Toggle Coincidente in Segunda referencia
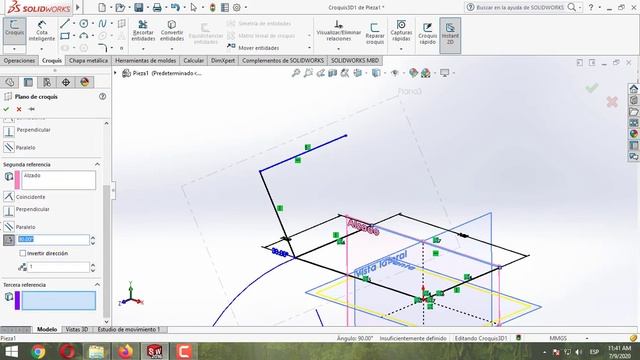Image resolution: width=640 pixels, height=360 pixels. (x=9, y=197)
